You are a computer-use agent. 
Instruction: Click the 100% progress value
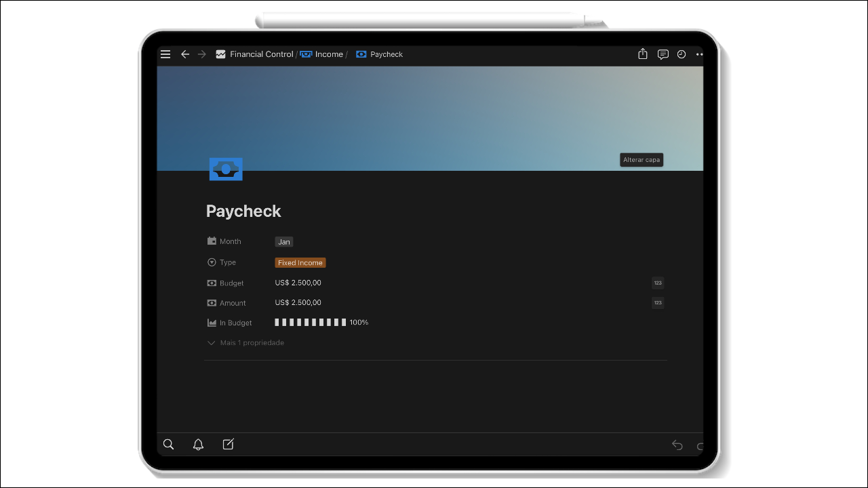[x=359, y=323]
